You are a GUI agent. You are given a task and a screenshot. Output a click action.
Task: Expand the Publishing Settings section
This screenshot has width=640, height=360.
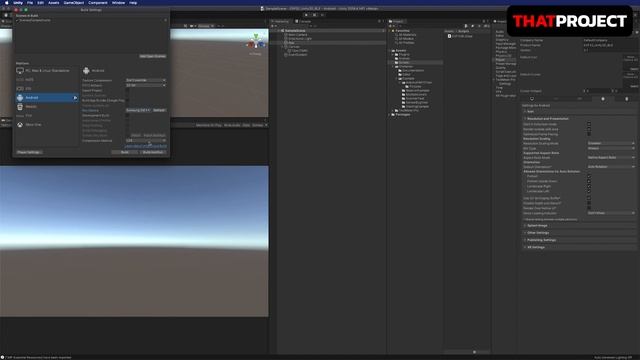click(x=579, y=240)
